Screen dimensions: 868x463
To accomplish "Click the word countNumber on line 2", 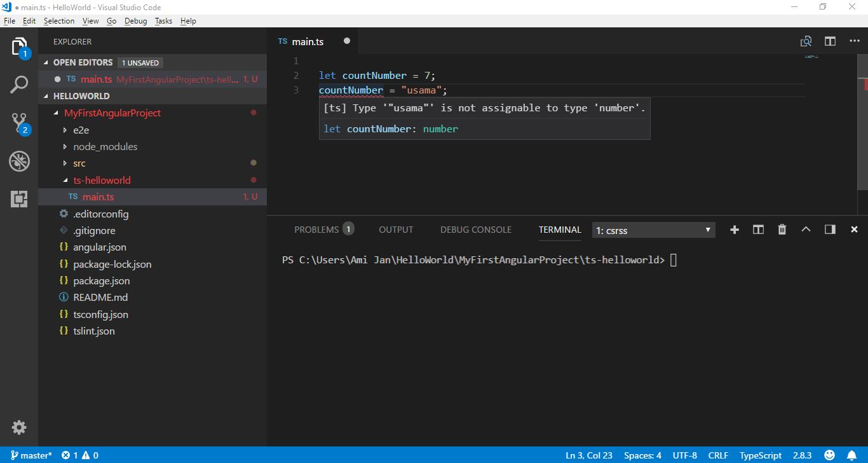I will [x=374, y=76].
